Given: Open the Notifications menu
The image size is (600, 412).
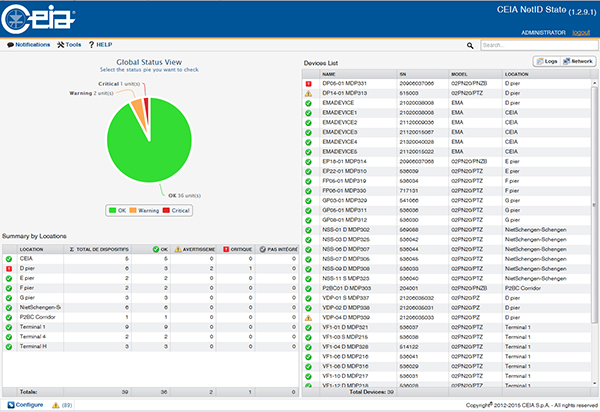Looking at the screenshot, I should (29, 45).
